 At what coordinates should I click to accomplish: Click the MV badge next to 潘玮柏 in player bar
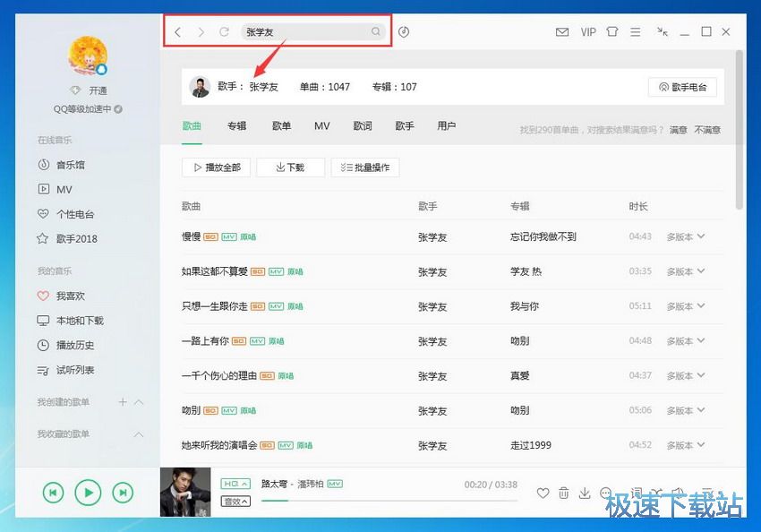pyautogui.click(x=335, y=484)
